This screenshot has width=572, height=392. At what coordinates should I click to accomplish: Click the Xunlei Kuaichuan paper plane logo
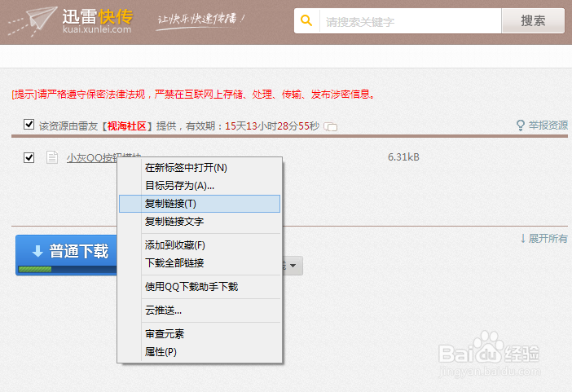pyautogui.click(x=33, y=21)
